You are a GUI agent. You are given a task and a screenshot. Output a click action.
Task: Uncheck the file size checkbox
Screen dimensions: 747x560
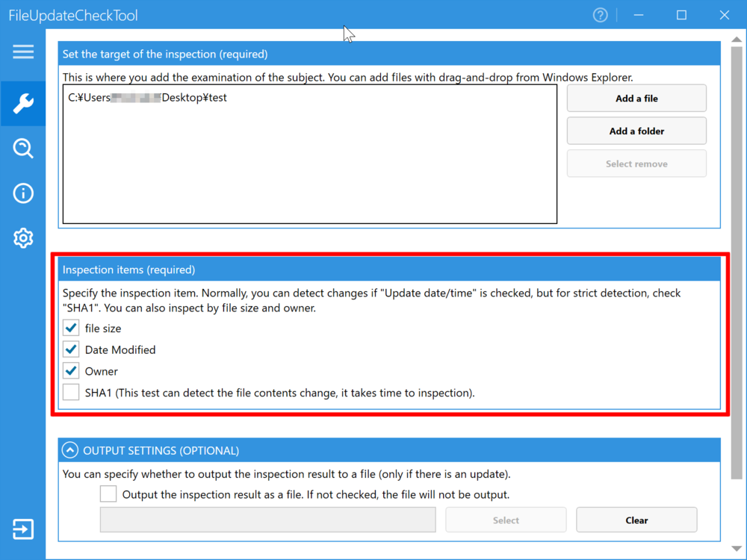(72, 329)
